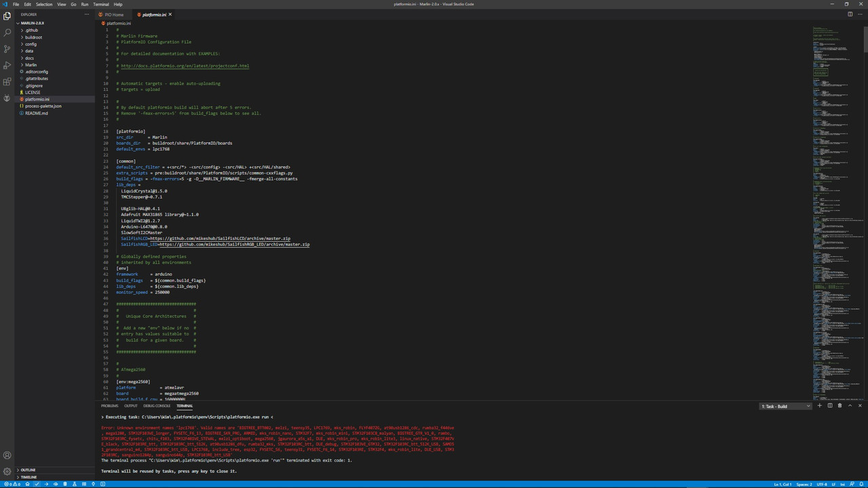
Task: Open the Terminal menu
Action: [101, 4]
